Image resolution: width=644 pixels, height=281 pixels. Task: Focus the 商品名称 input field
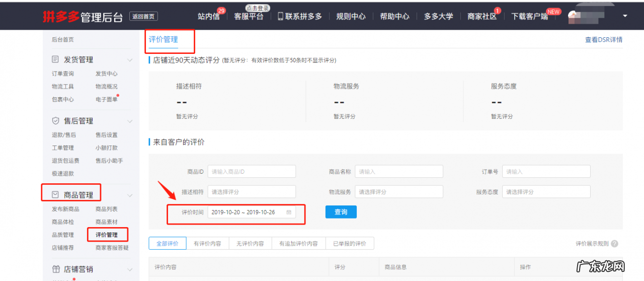point(399,172)
